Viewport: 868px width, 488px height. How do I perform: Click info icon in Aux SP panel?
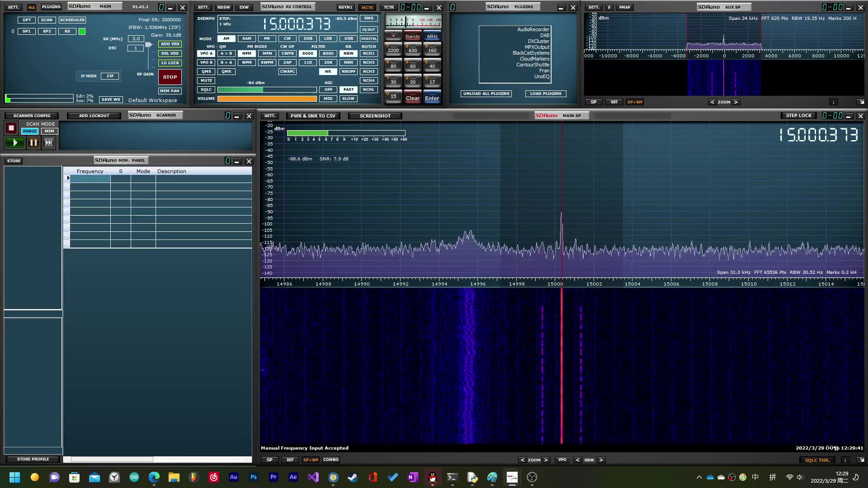[x=833, y=102]
